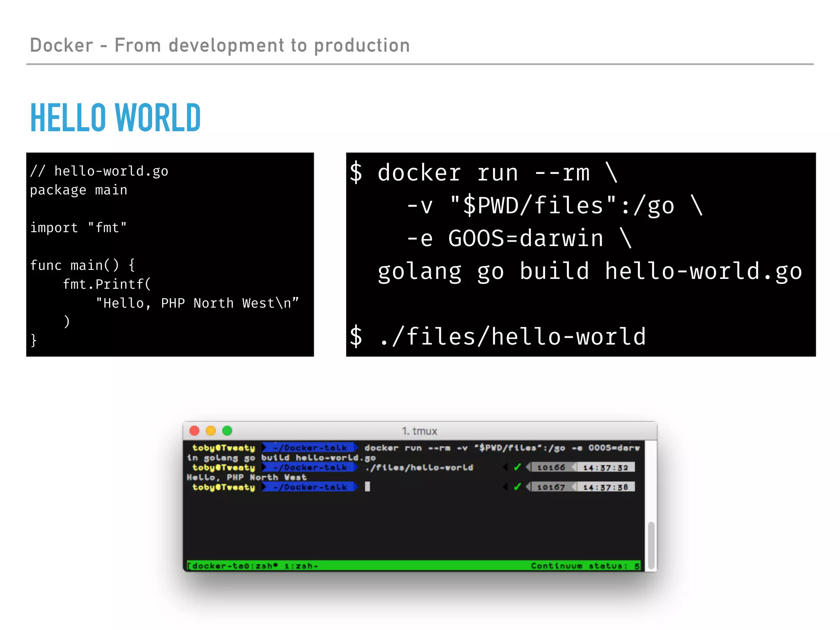Click the yellow minimize button of the tmux window

(x=211, y=431)
